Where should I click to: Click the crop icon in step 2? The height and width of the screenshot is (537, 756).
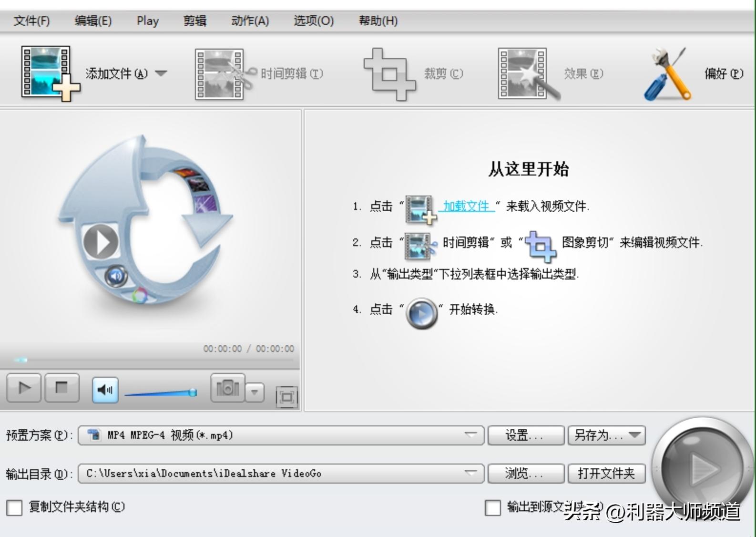541,246
